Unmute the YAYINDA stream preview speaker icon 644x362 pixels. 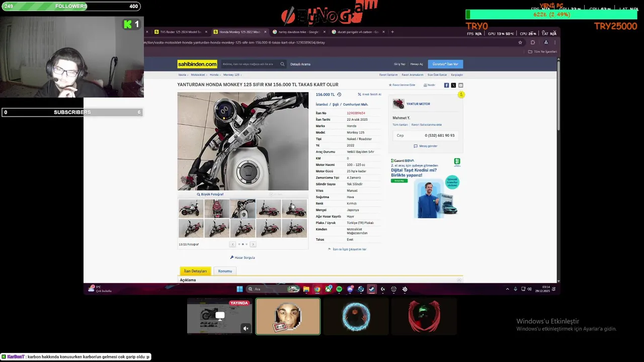click(246, 328)
